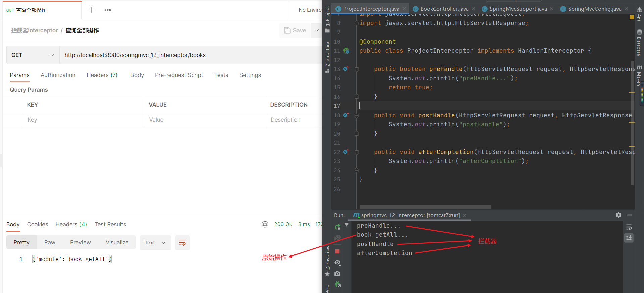Expand the Save options dropdown arrow
This screenshot has width=644, height=293.
[x=316, y=30]
